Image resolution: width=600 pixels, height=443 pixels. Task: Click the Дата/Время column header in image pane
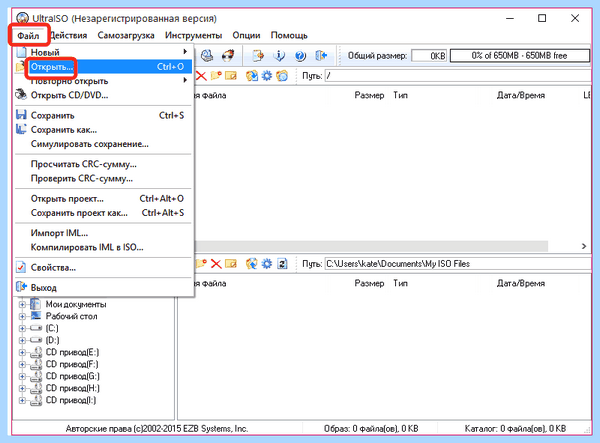tap(520, 95)
